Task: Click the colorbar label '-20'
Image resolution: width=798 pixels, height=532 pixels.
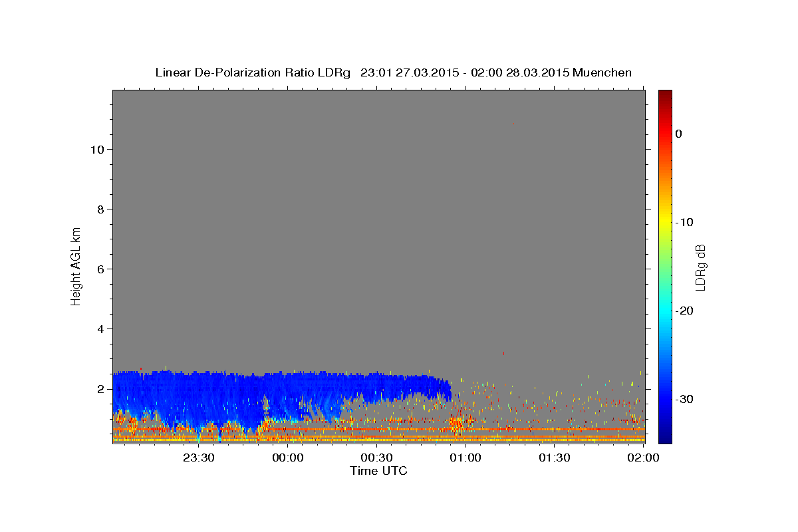Action: [x=685, y=311]
